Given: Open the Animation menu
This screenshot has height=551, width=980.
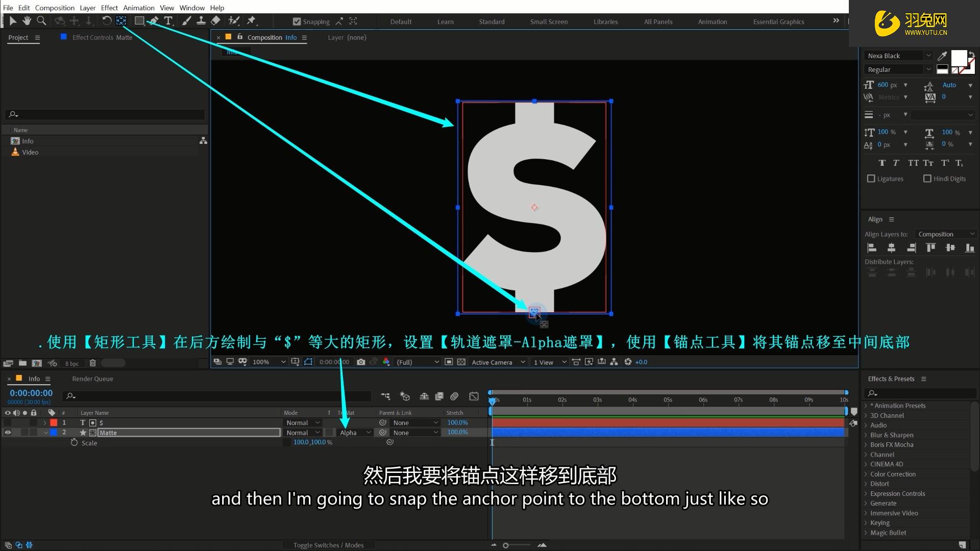Looking at the screenshot, I should click(138, 8).
